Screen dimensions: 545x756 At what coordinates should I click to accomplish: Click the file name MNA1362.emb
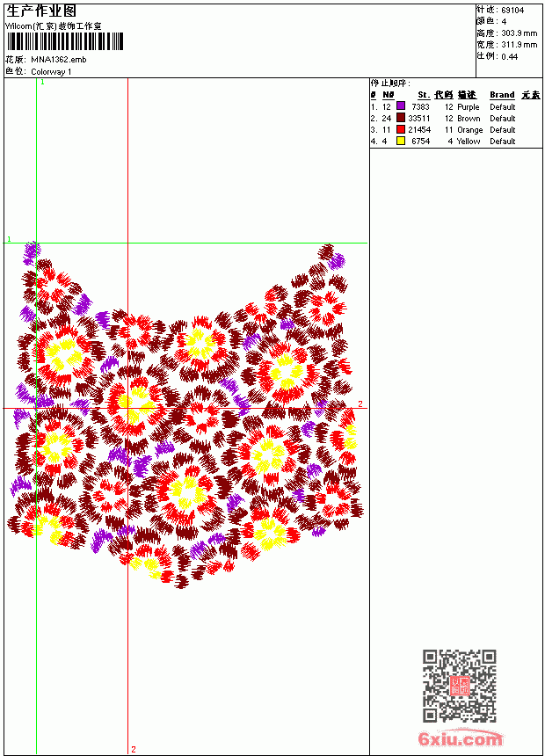[x=59, y=60]
